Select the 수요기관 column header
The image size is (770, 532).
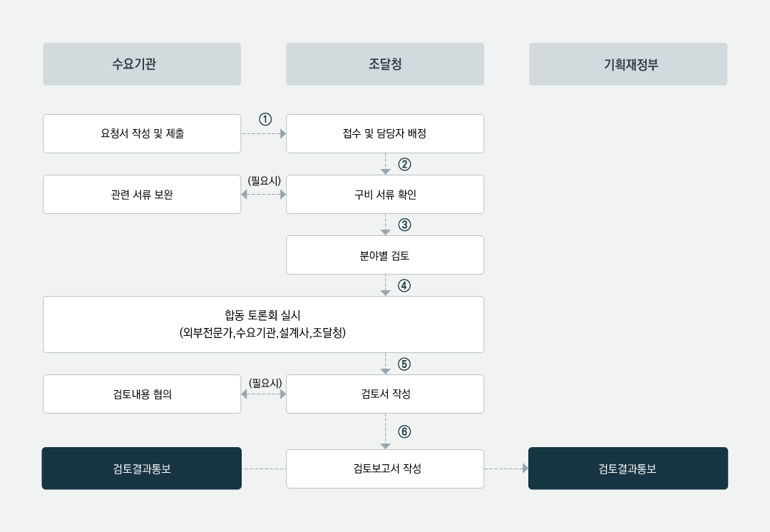(x=142, y=64)
